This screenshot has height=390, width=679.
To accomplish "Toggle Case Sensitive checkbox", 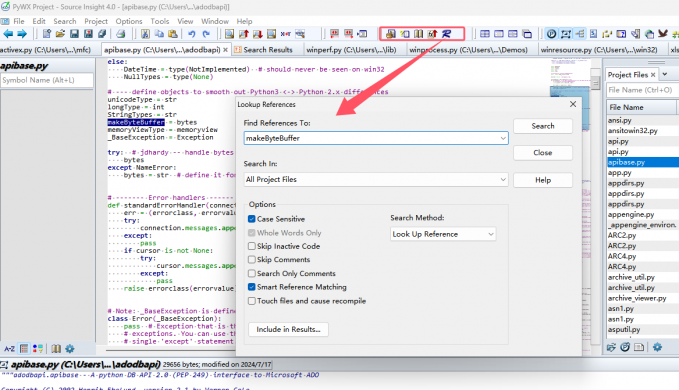I will [x=252, y=219].
